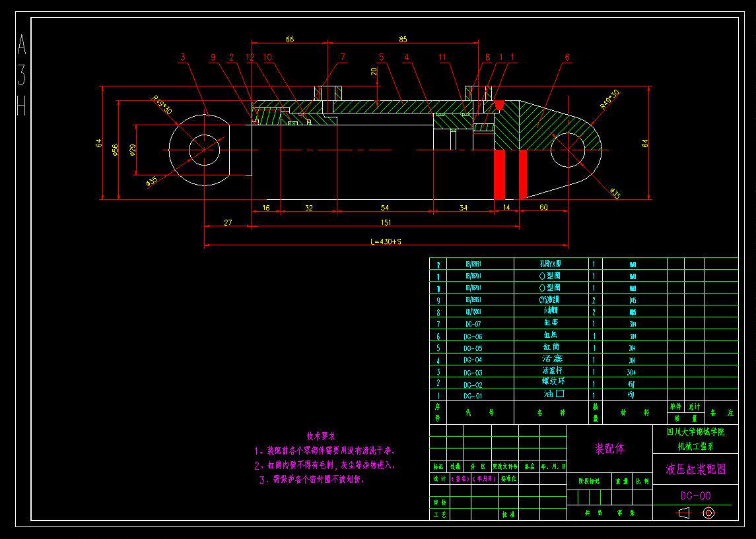
Task: Click the 34 dimension value
Action: (463, 208)
